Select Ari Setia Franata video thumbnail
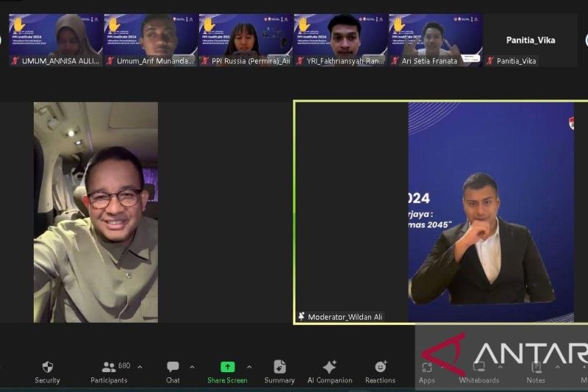Image resolution: width=588 pixels, height=392 pixels. click(435, 39)
